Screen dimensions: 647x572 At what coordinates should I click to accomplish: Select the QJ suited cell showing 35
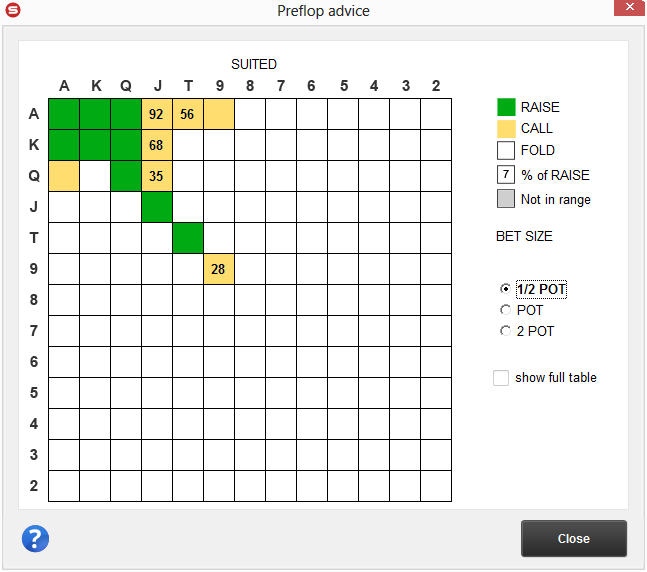click(x=156, y=177)
